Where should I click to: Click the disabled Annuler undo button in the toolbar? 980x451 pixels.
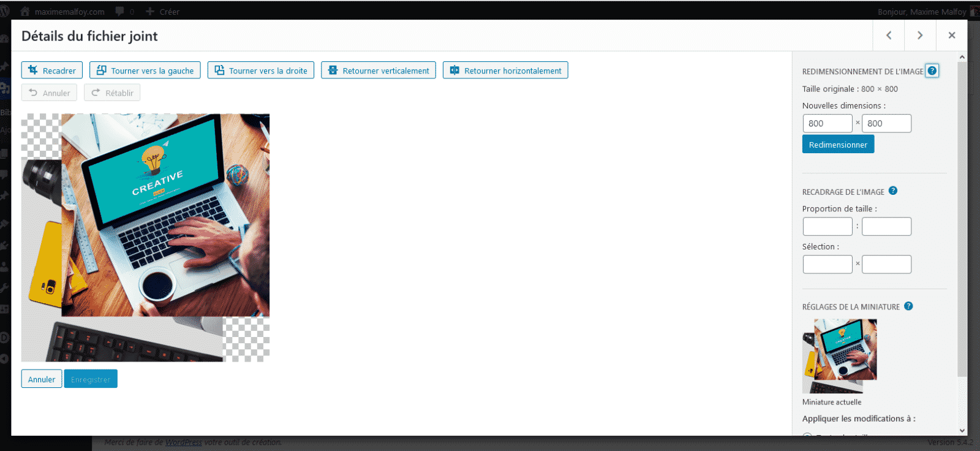click(x=49, y=93)
